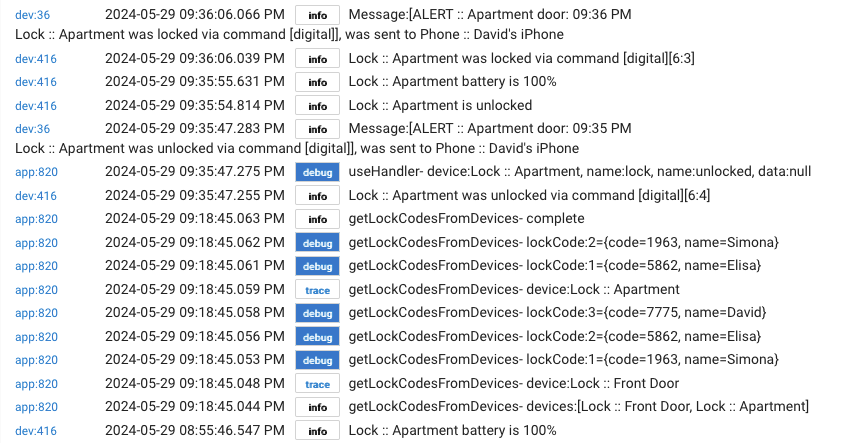The height and width of the screenshot is (443, 855).
Task: Click info badge for Apartment battery 09:35:55
Action: coord(317,82)
